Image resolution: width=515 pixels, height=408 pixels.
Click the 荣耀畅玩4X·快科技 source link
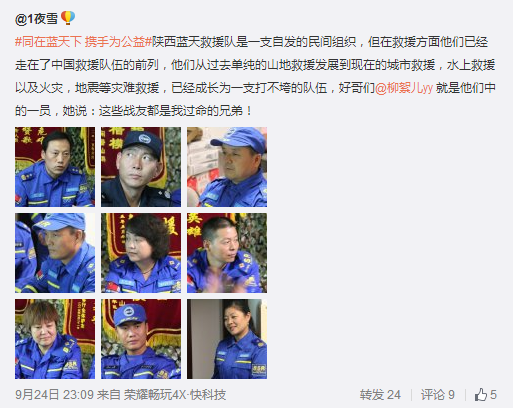coord(175,395)
